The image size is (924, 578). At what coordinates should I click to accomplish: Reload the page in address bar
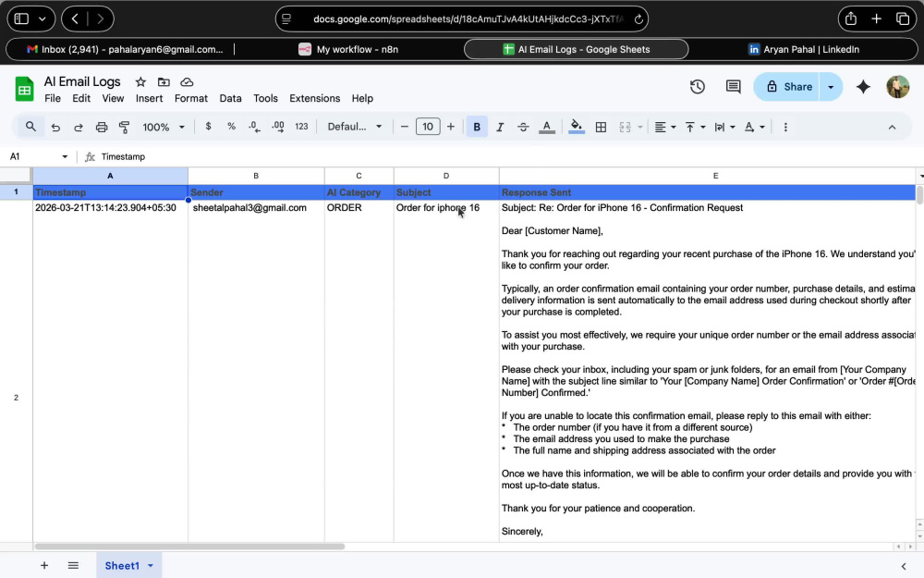click(x=638, y=18)
